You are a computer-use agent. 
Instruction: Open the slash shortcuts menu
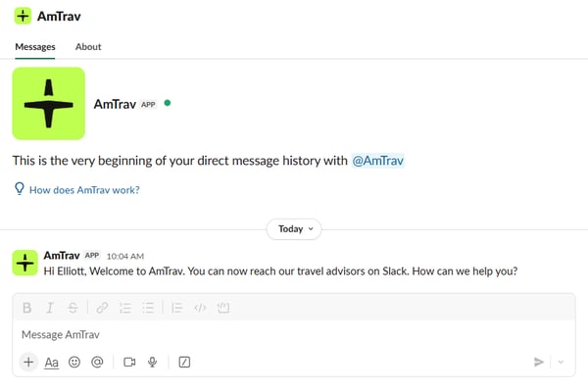(184, 362)
